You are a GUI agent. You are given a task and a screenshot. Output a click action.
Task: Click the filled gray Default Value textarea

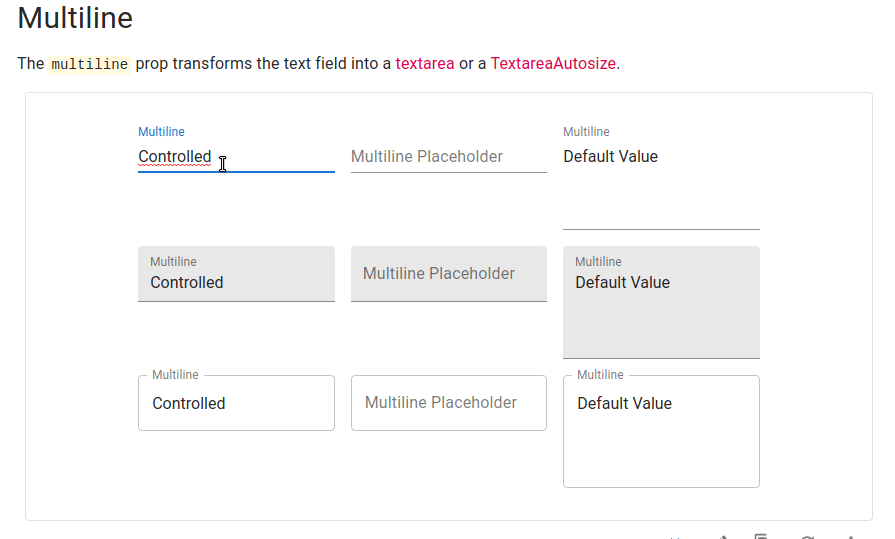pyautogui.click(x=661, y=303)
